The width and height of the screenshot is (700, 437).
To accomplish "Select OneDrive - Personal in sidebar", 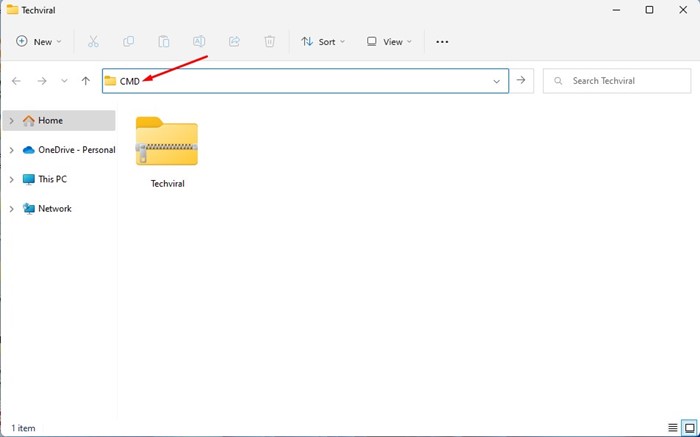I will tap(69, 150).
